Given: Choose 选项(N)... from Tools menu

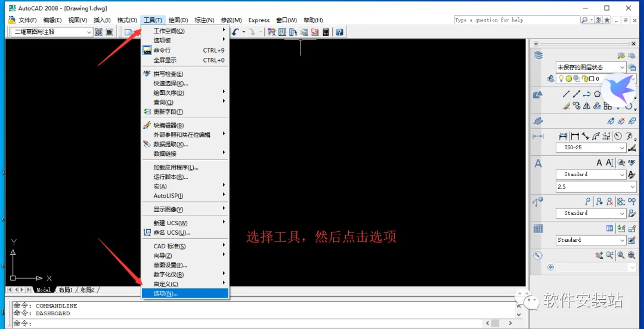Looking at the screenshot, I should point(185,294).
